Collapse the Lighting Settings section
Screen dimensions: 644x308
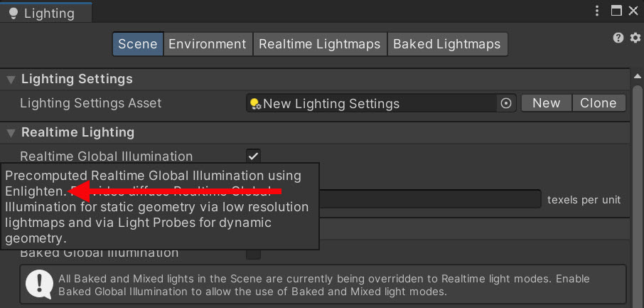(x=11, y=80)
